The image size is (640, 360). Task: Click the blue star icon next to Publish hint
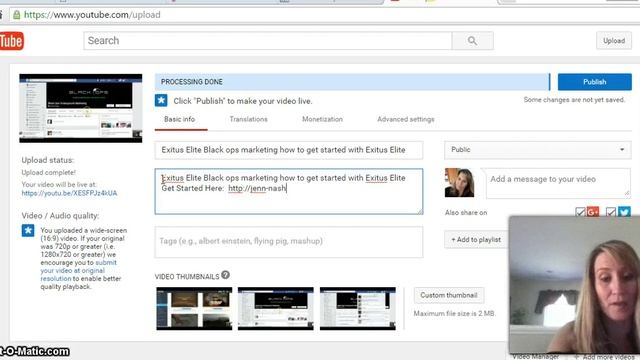[161, 100]
